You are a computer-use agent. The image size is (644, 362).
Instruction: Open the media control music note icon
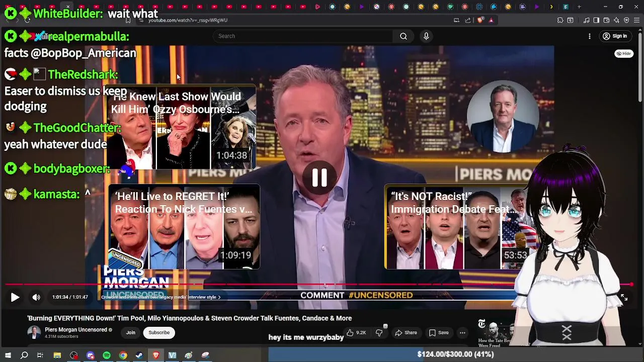(587, 20)
